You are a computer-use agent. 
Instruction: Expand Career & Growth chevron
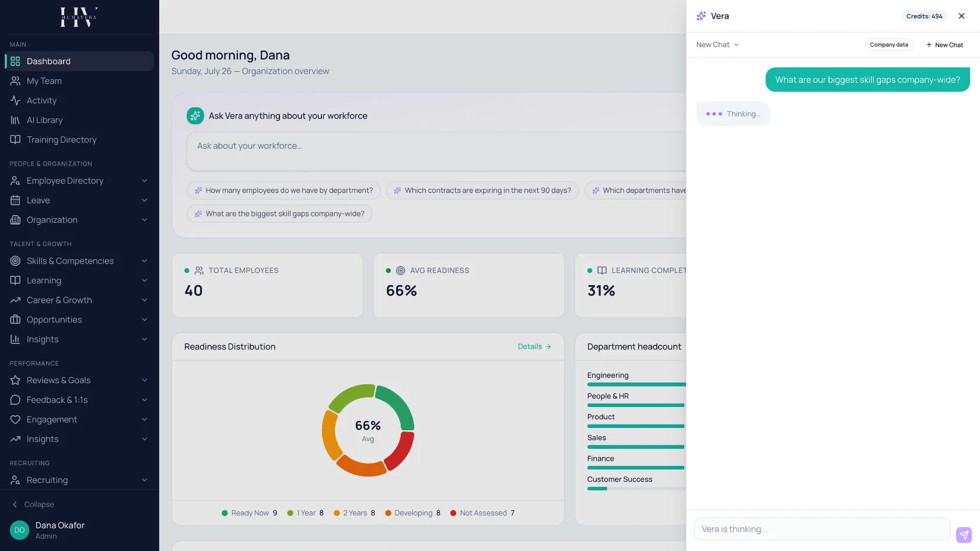coord(145,300)
